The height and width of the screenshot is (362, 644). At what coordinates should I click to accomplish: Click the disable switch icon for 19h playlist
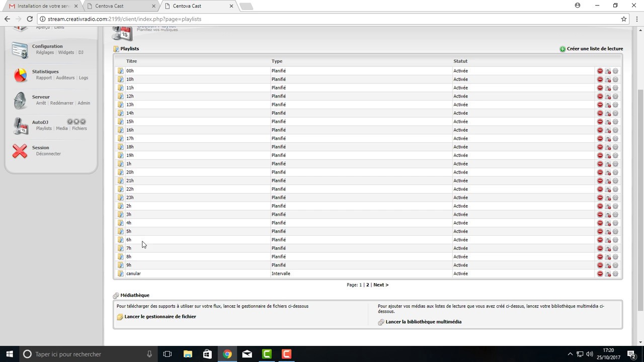pyautogui.click(x=608, y=155)
